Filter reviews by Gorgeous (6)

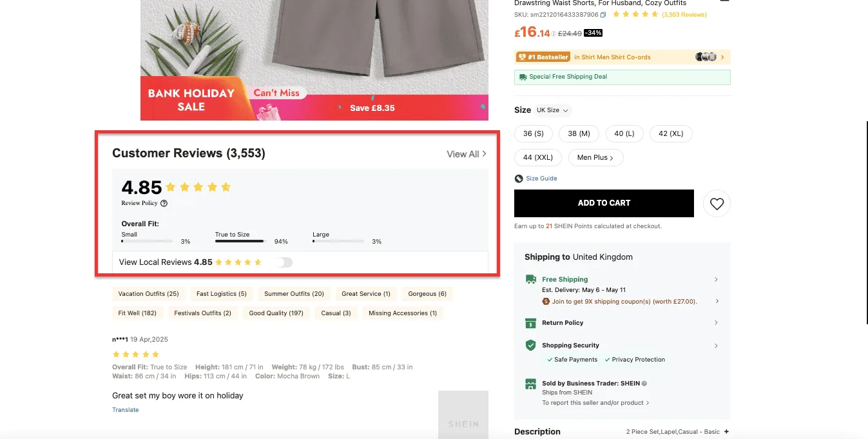[427, 294]
